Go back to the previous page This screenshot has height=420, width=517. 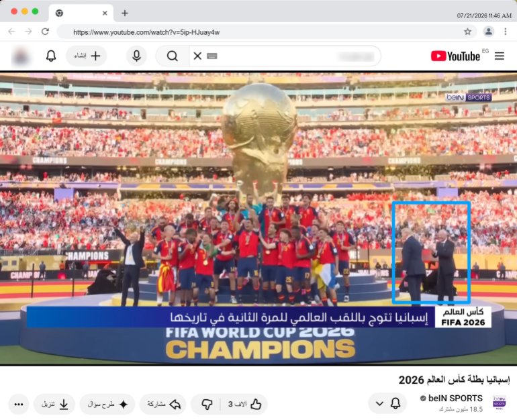coord(11,32)
